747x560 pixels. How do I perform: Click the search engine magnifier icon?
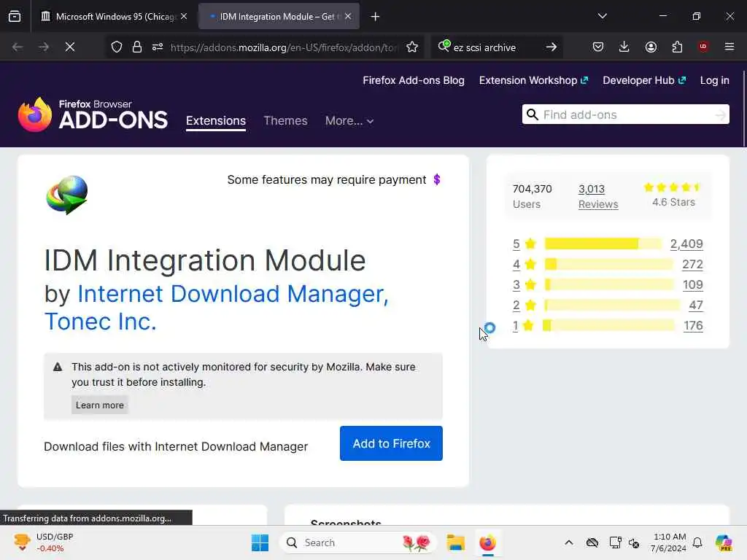click(444, 46)
